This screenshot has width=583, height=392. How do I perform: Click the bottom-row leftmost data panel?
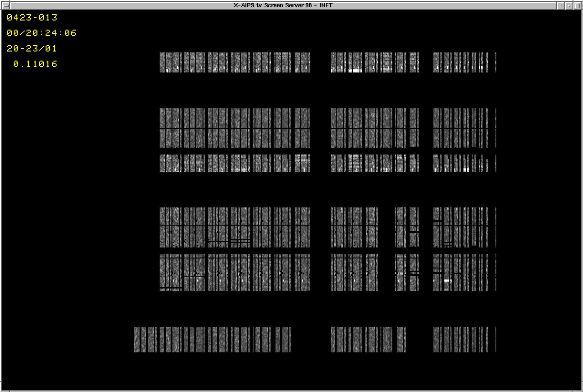click(212, 339)
